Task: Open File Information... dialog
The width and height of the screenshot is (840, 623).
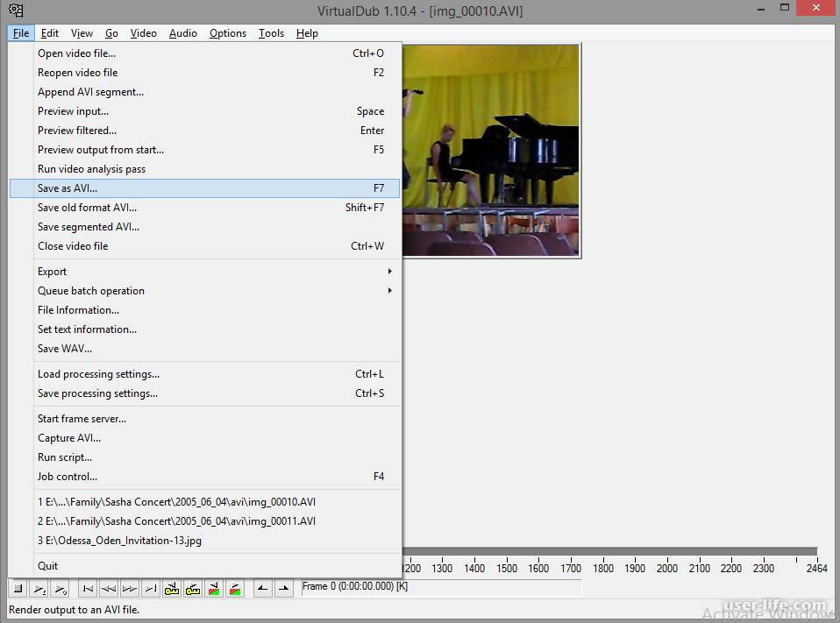Action: click(x=204, y=310)
